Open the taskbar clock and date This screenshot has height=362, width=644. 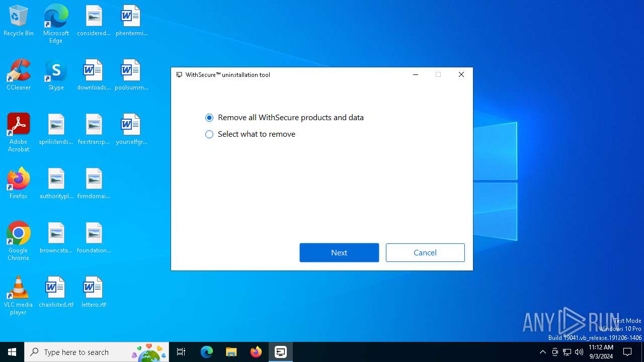[601, 352]
